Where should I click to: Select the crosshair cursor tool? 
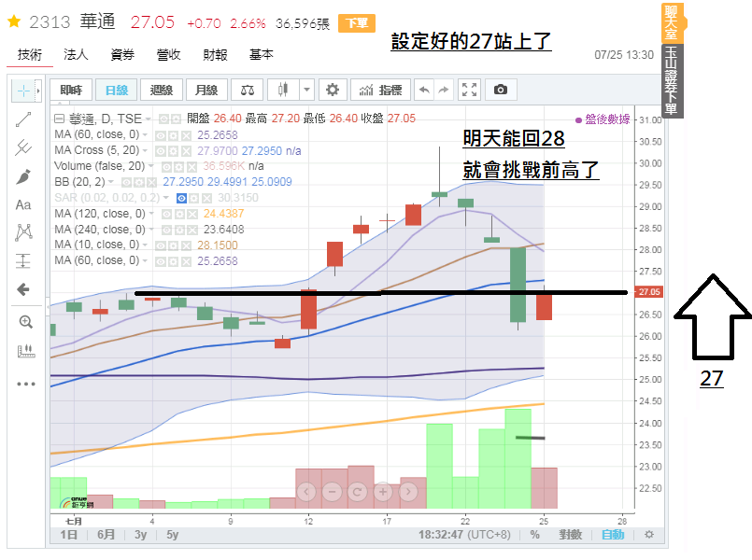(x=23, y=91)
